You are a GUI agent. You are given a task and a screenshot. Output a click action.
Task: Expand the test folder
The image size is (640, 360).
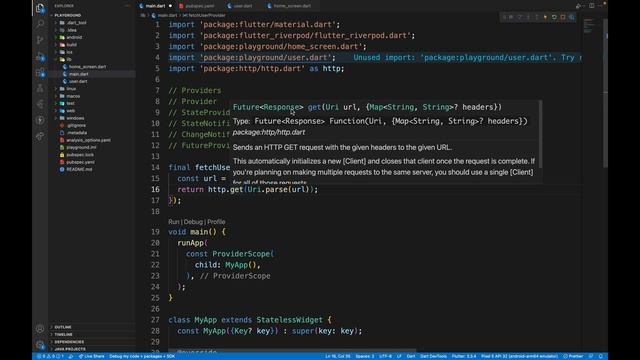70,103
